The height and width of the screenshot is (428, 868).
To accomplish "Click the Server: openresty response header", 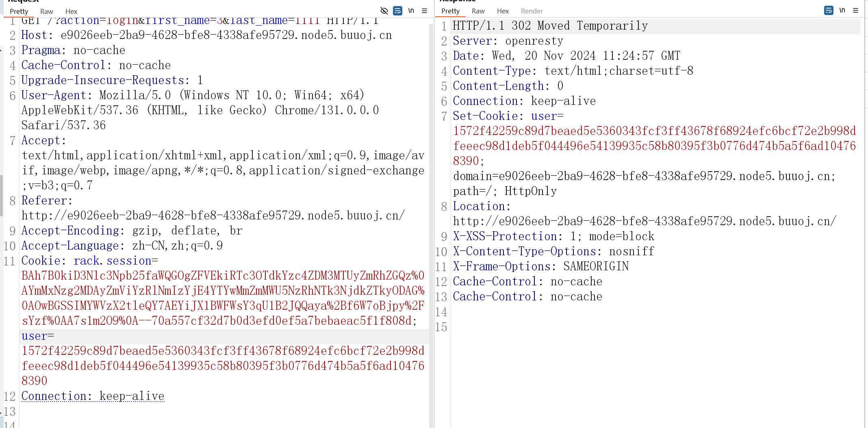I will tap(508, 41).
